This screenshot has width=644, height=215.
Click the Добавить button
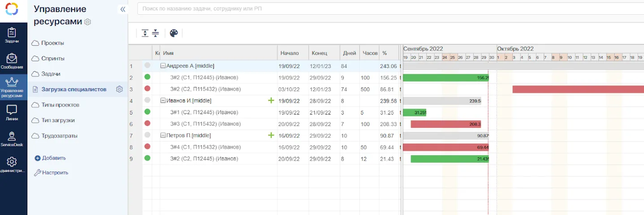50,158
